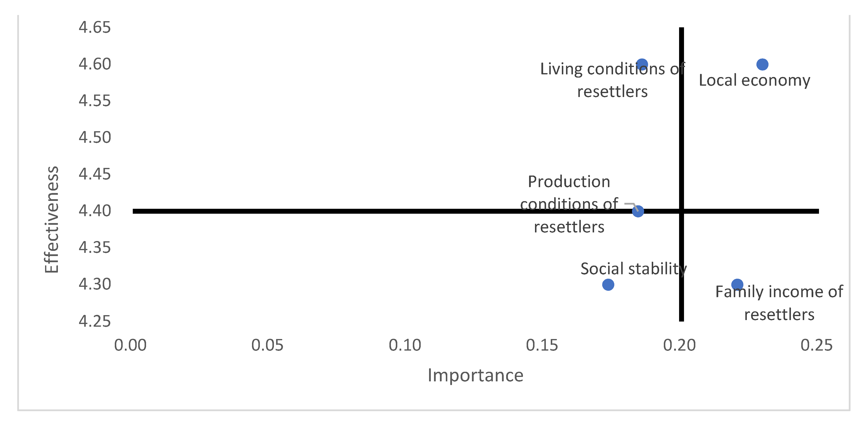This screenshot has width=868, height=421.
Task: Select the horizontal black reference line
Action: click(x=337, y=211)
